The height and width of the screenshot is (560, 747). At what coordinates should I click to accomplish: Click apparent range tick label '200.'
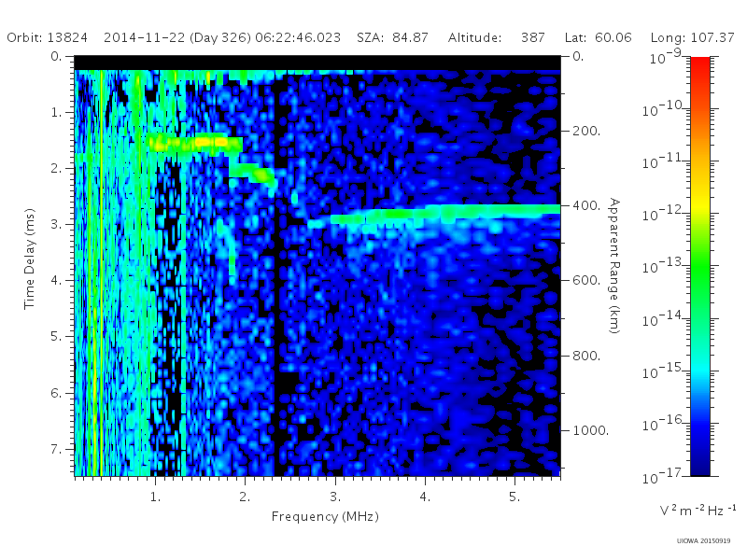click(x=586, y=131)
